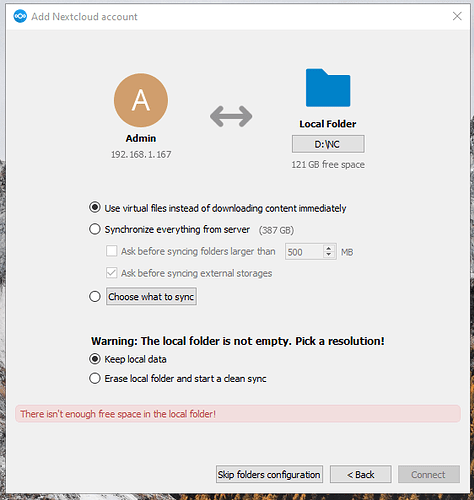Click the Choose what to sync button
This screenshot has height=500, width=474.
click(x=151, y=296)
